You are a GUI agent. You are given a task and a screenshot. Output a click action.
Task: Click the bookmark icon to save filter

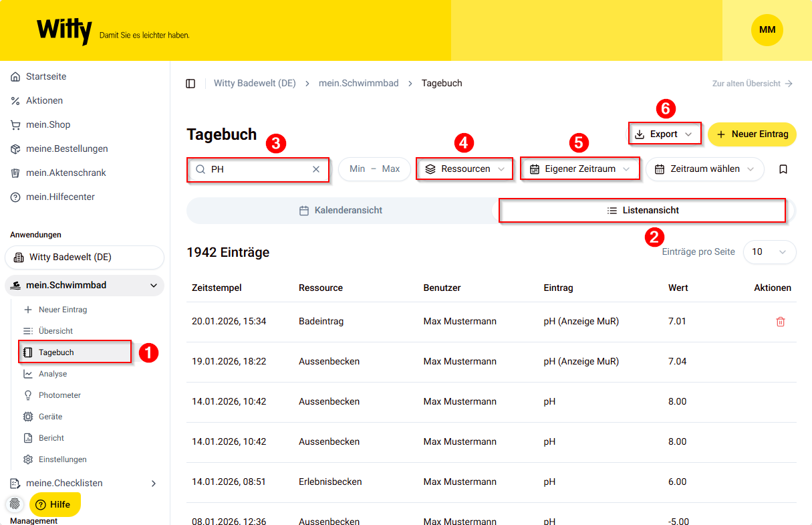783,169
